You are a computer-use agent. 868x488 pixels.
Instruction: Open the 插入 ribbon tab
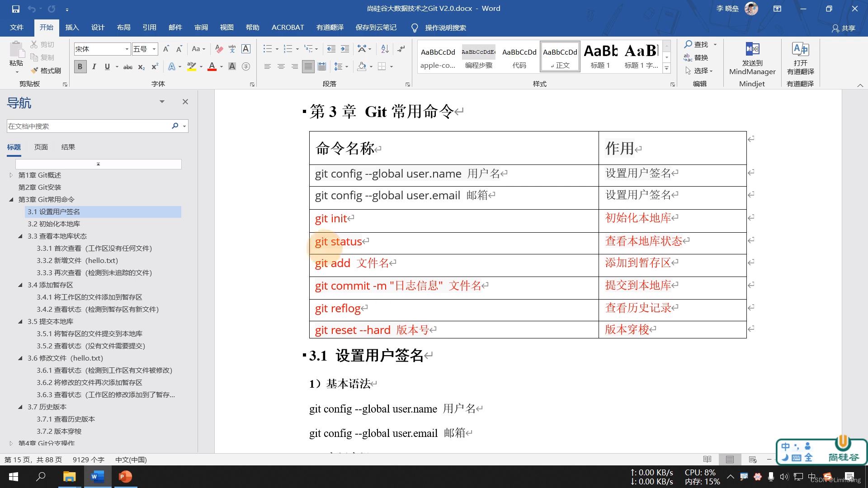click(72, 28)
